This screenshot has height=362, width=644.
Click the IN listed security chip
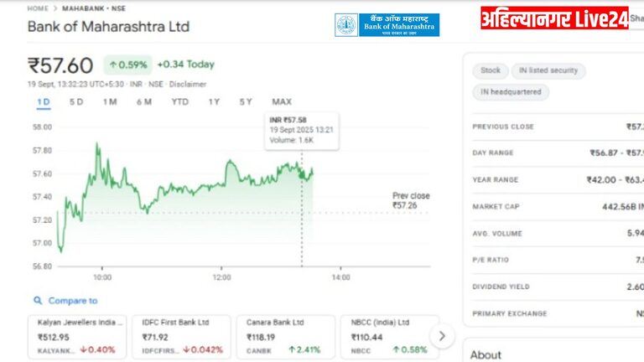pos(548,70)
